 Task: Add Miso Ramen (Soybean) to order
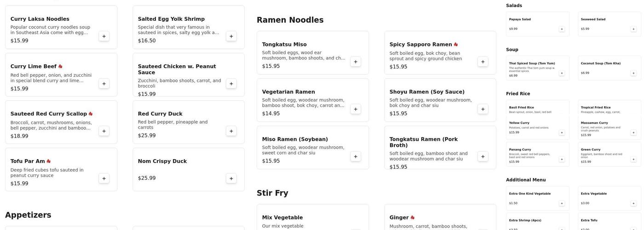tap(356, 156)
